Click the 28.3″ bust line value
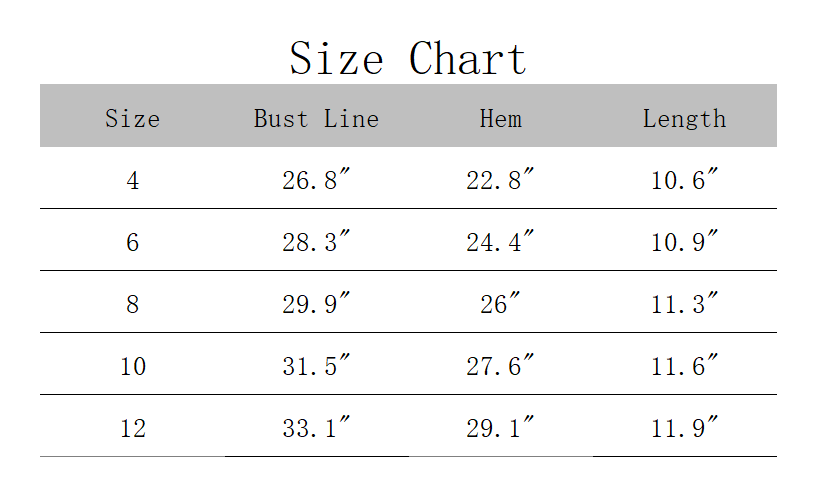The height and width of the screenshot is (499, 817). tap(316, 241)
